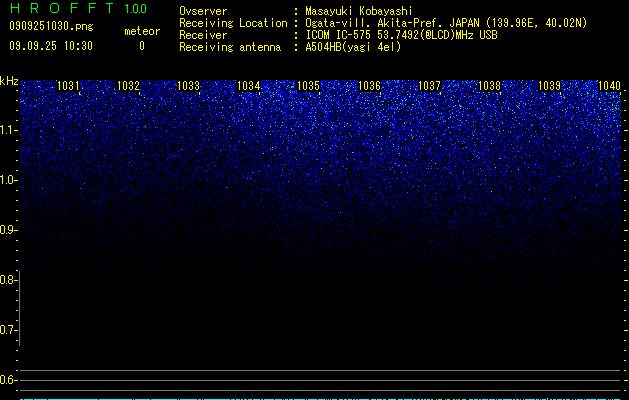The width and height of the screenshot is (629, 400).
Task: Click the HROFFT program title
Action: click(62, 8)
